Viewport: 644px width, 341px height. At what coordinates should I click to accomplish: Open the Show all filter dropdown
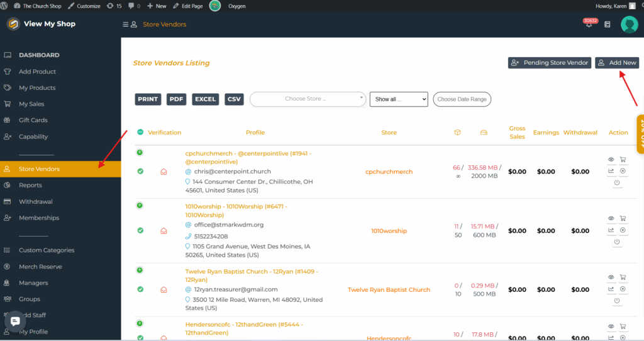[x=399, y=99]
